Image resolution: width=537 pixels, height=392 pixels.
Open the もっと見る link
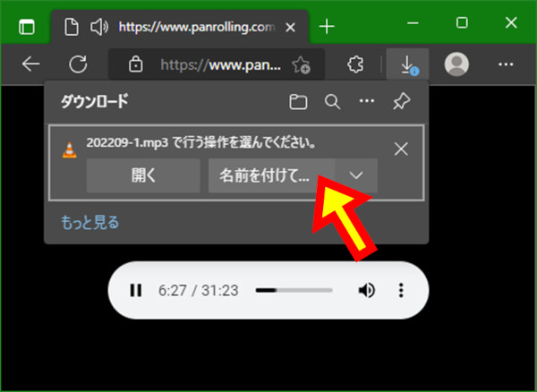click(89, 223)
